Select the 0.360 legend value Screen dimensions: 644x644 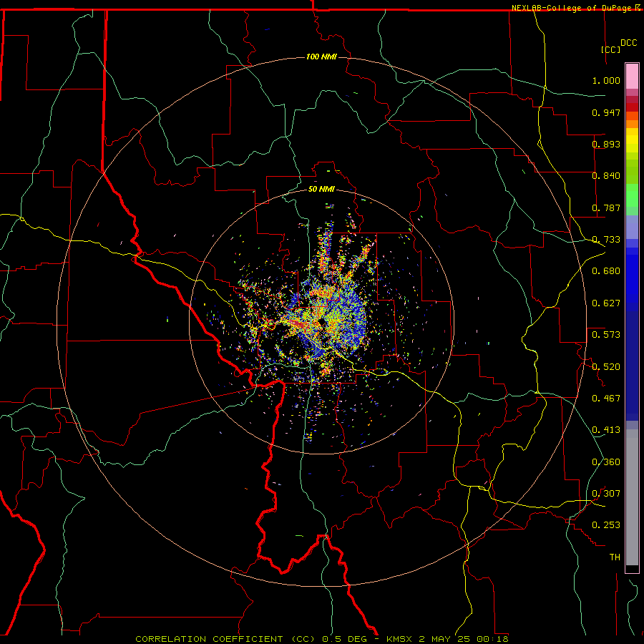point(606,462)
